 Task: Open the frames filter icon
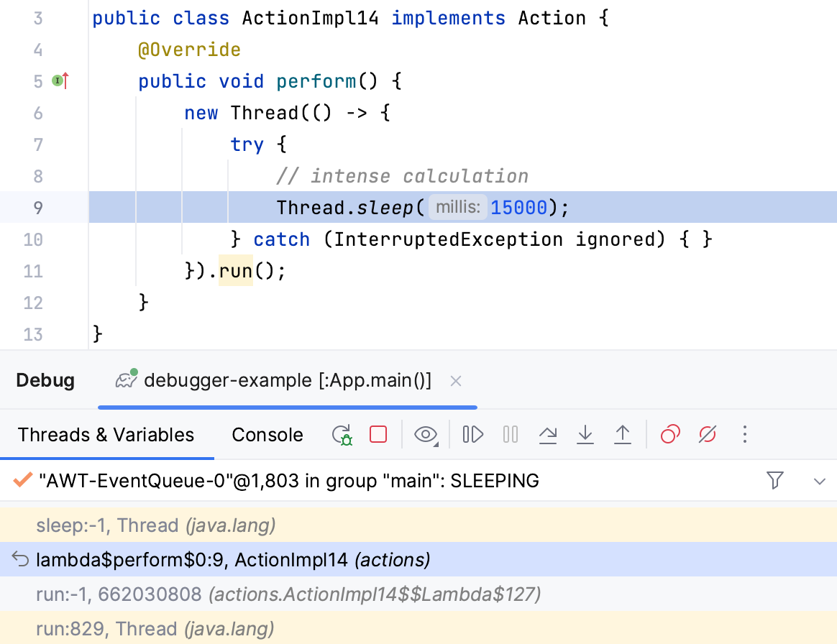(x=774, y=480)
